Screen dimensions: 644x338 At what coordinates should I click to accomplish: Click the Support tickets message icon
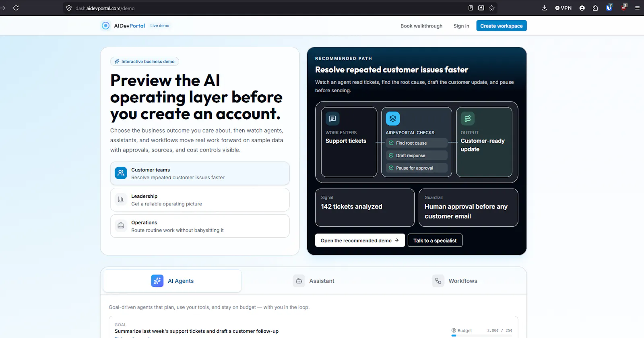(332, 118)
